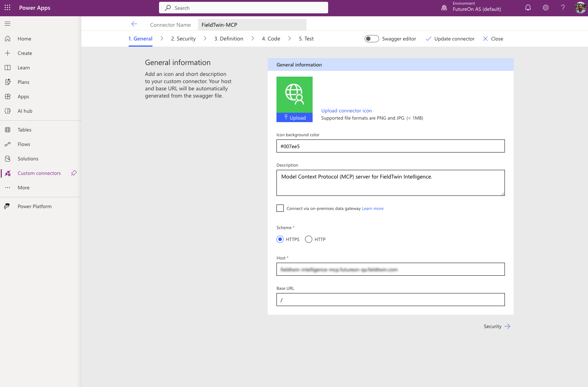Click the Icon background color field
The width and height of the screenshot is (588, 387).
tap(390, 146)
